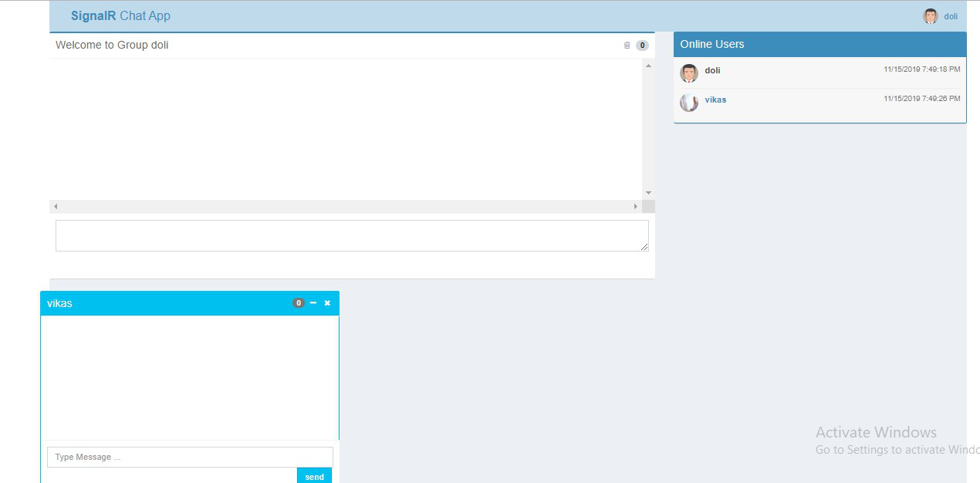Focus the Type Message input field
The height and width of the screenshot is (483, 980).
(190, 457)
